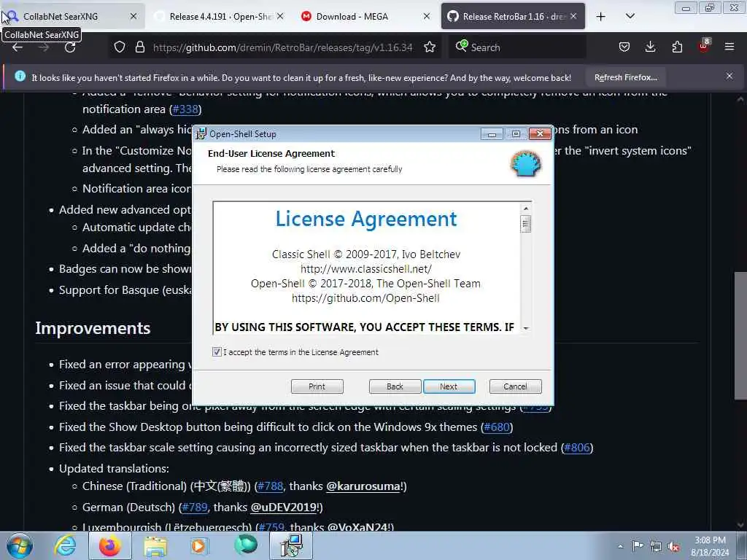This screenshot has height=560, width=747.
Task: Open Pocket save icon
Action: (624, 47)
